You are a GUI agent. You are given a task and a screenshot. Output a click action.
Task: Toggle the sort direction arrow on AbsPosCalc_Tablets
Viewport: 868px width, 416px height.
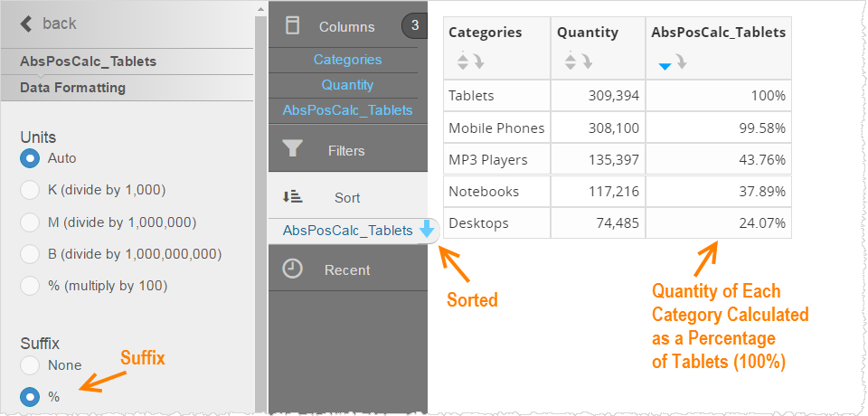click(426, 231)
